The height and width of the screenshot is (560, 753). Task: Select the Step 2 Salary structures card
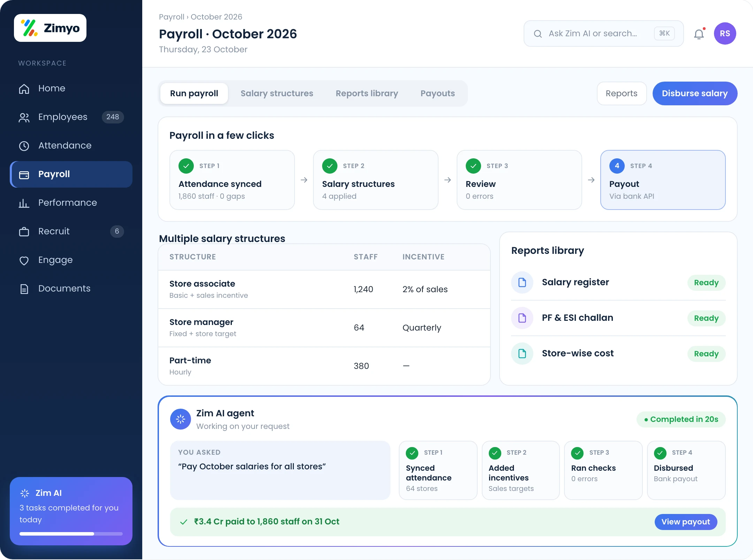click(376, 180)
